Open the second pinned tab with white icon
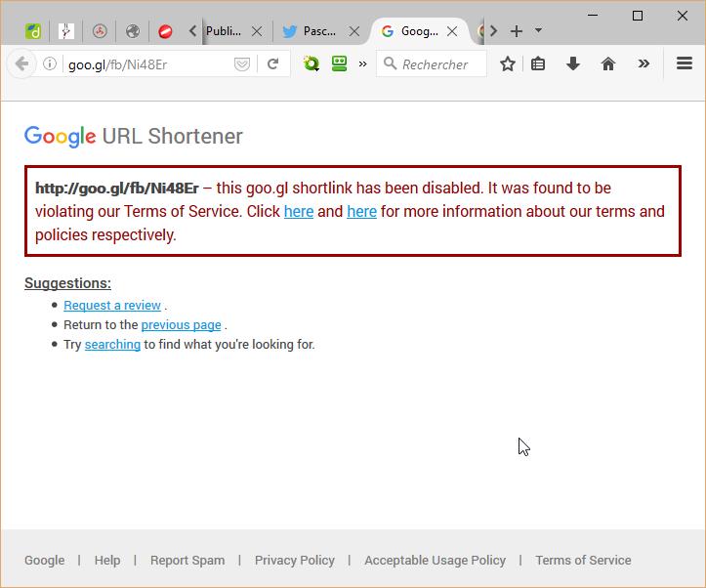 (x=66, y=31)
